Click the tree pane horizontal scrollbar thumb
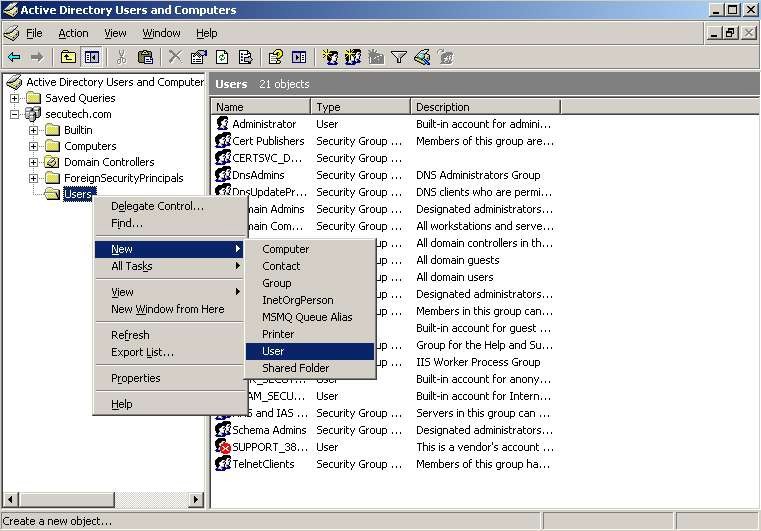This screenshot has width=761, height=531. pyautogui.click(x=67, y=499)
